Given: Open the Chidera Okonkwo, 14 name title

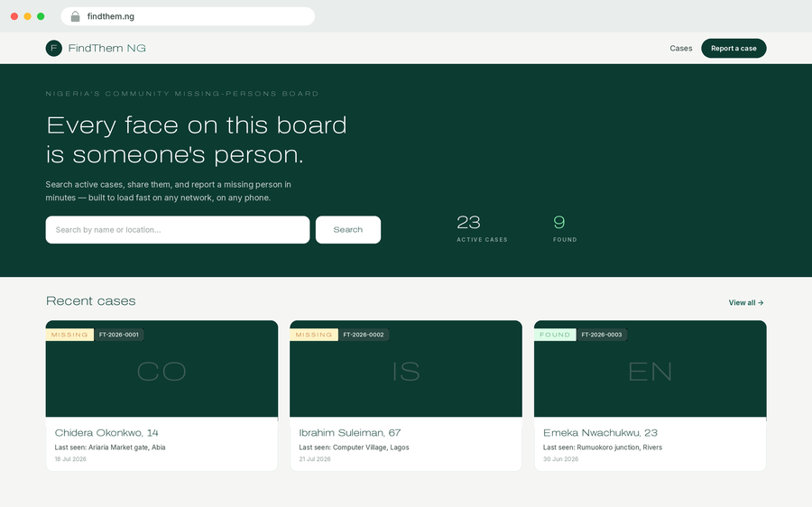Looking at the screenshot, I should [106, 433].
